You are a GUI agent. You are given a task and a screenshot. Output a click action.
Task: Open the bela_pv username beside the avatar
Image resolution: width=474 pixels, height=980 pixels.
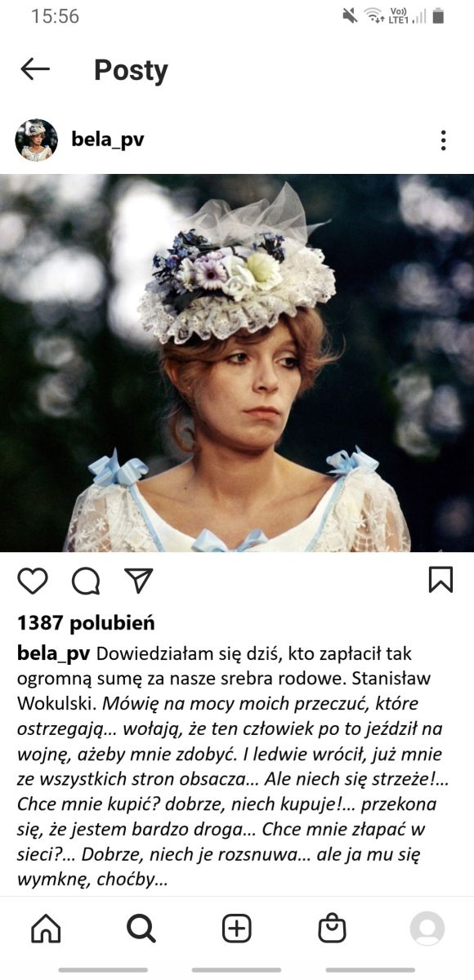[x=108, y=140]
